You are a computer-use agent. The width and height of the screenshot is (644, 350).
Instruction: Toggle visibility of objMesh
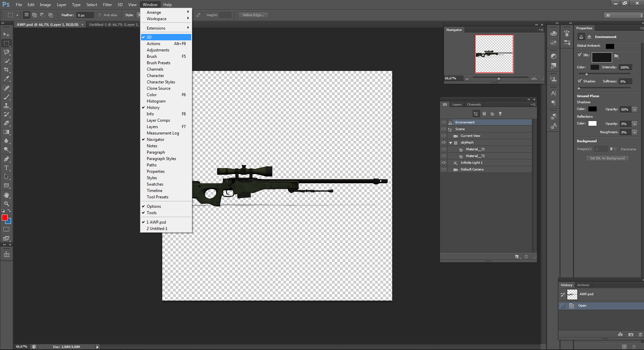pyautogui.click(x=444, y=143)
